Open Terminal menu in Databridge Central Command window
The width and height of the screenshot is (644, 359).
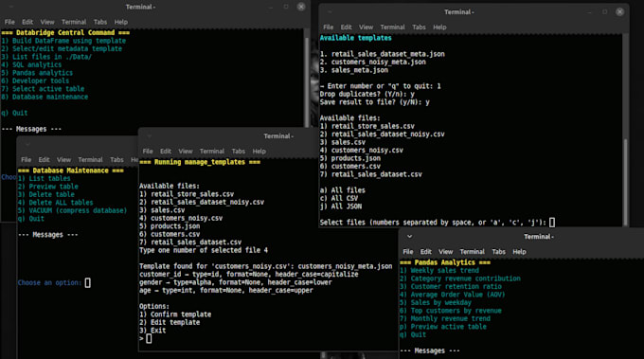pyautogui.click(x=74, y=22)
